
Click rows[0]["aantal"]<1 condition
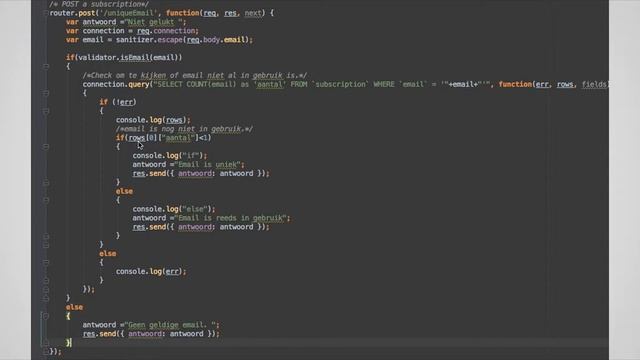[169, 138]
